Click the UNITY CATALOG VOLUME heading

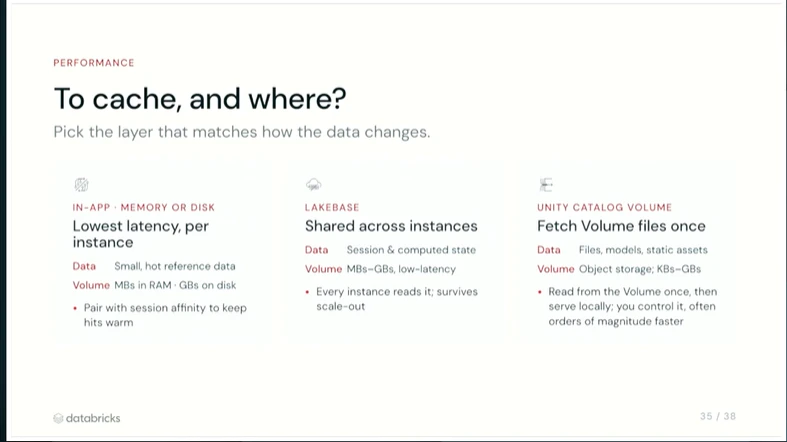[604, 207]
